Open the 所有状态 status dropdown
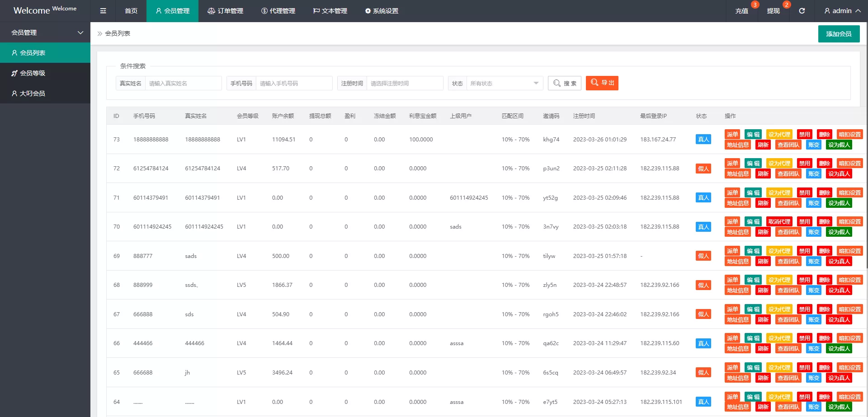Screen dimensions: 868x417 (504, 83)
